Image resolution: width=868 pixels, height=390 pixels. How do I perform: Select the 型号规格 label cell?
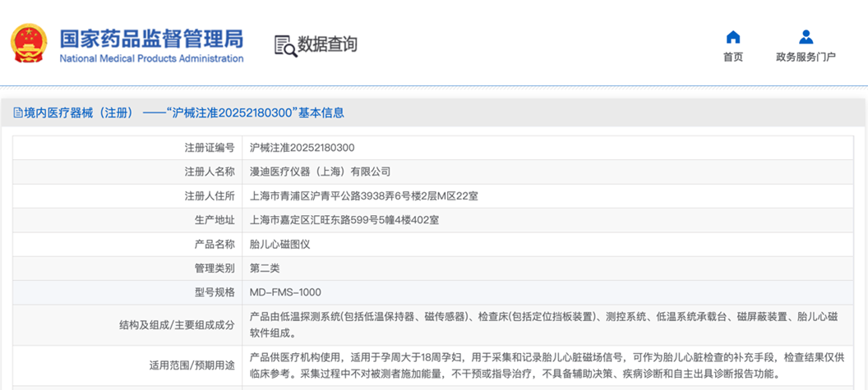point(127,292)
